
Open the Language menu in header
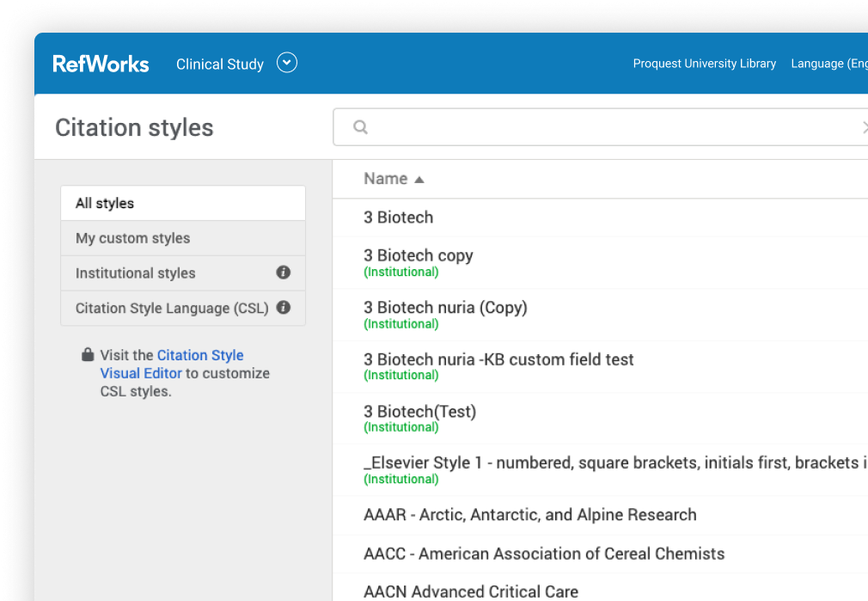click(x=828, y=64)
